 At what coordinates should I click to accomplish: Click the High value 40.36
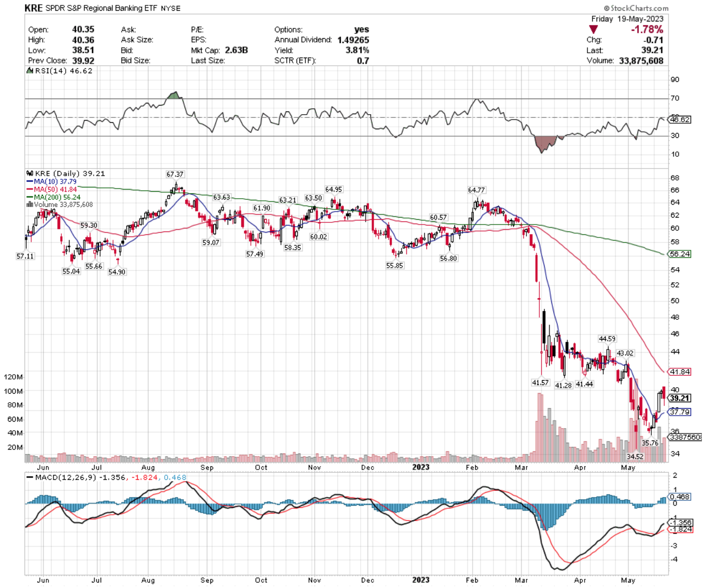83,40
